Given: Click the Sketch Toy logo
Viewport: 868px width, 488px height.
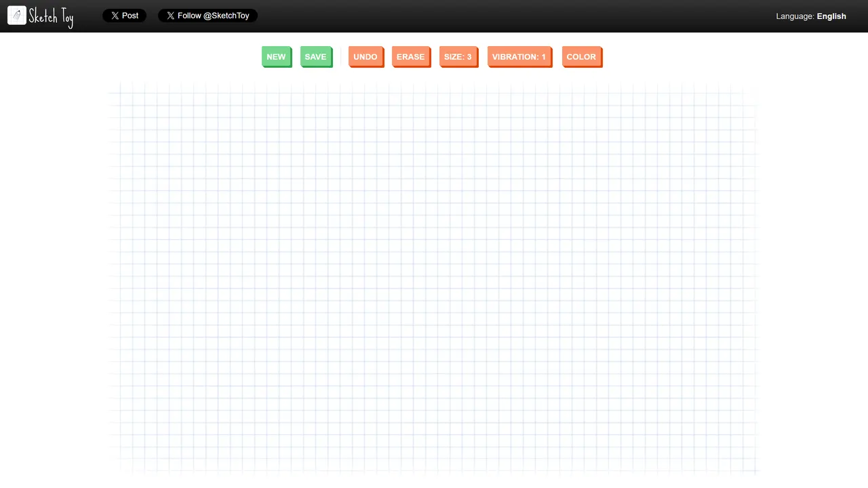Looking at the screenshot, I should (40, 16).
